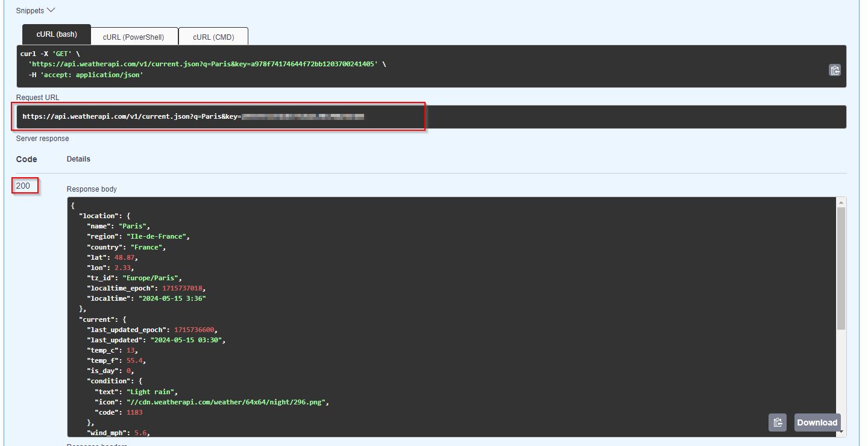Copy the cURL command to clipboard
Image resolution: width=868 pixels, height=446 pixels.
pos(834,71)
